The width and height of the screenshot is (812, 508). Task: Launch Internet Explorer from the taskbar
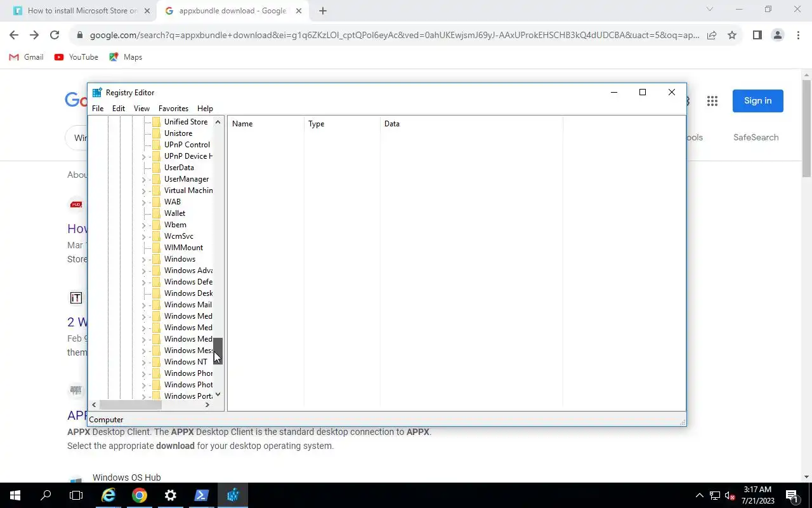point(108,495)
